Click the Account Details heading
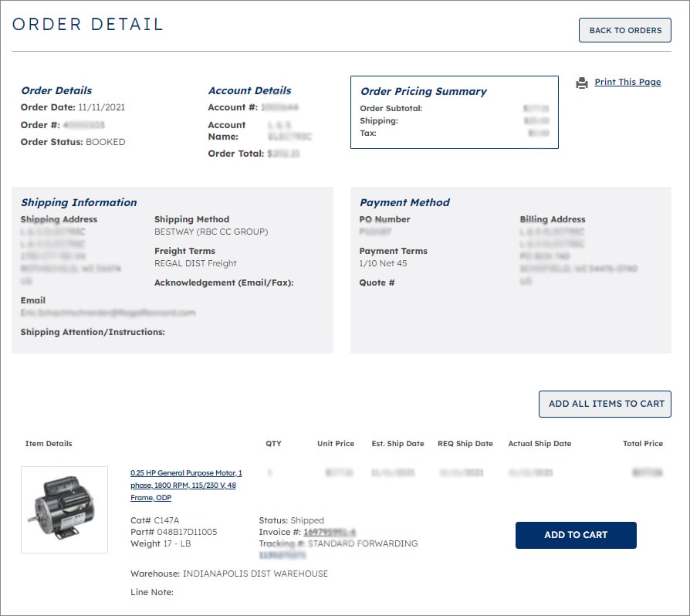Viewport: 690px width, 616px height. click(249, 90)
